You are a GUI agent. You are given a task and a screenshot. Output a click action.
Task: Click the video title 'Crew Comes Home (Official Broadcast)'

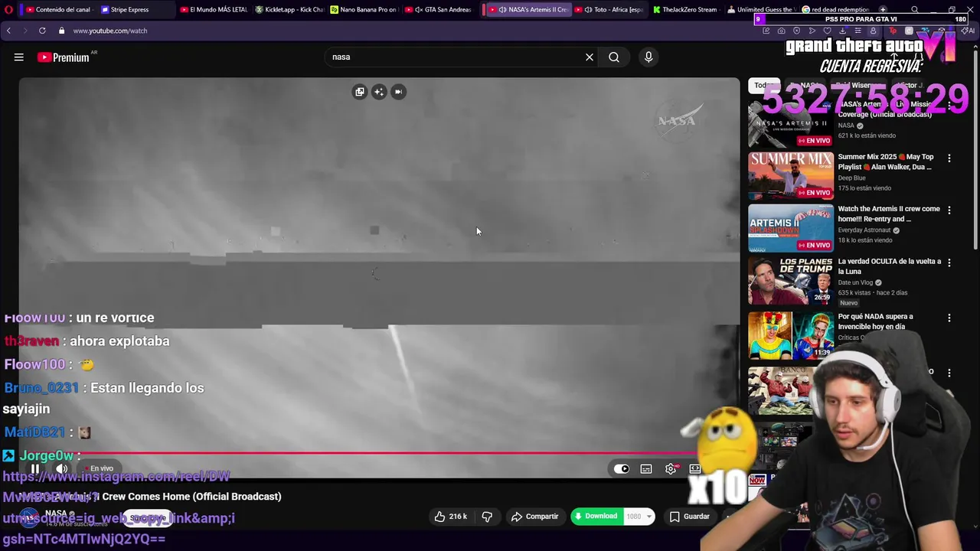(191, 497)
